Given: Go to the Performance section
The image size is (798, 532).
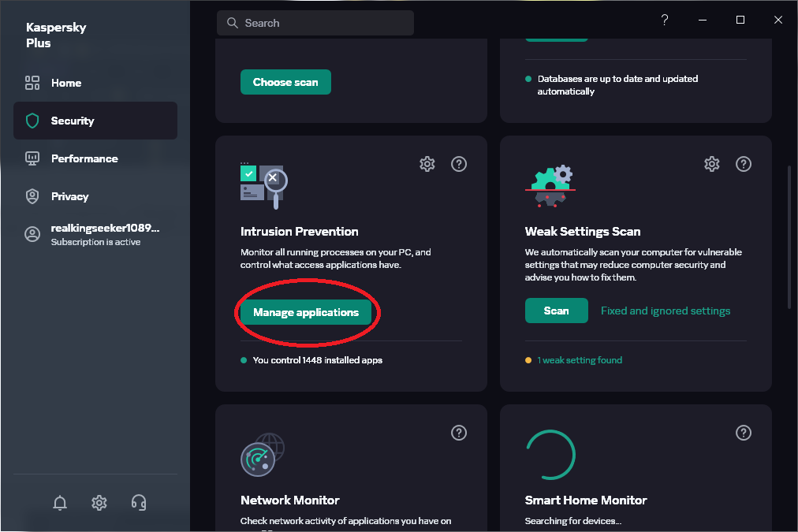Looking at the screenshot, I should coord(95,158).
